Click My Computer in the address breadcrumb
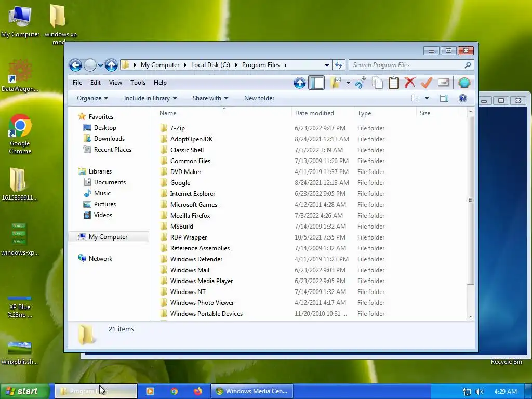The height and width of the screenshot is (399, 532). [160, 65]
